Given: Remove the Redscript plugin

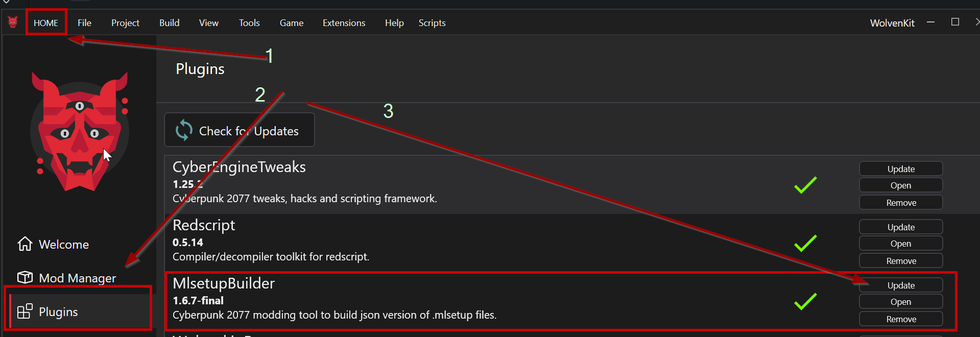Looking at the screenshot, I should (901, 261).
